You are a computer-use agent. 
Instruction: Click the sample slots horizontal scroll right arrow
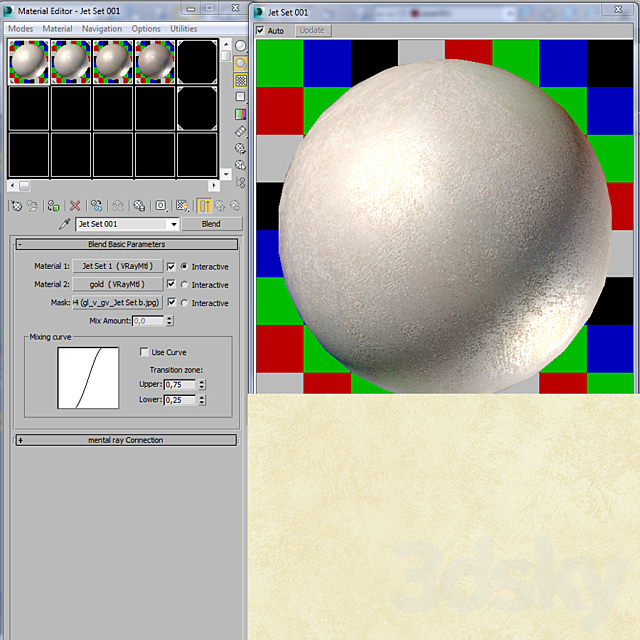(x=214, y=186)
